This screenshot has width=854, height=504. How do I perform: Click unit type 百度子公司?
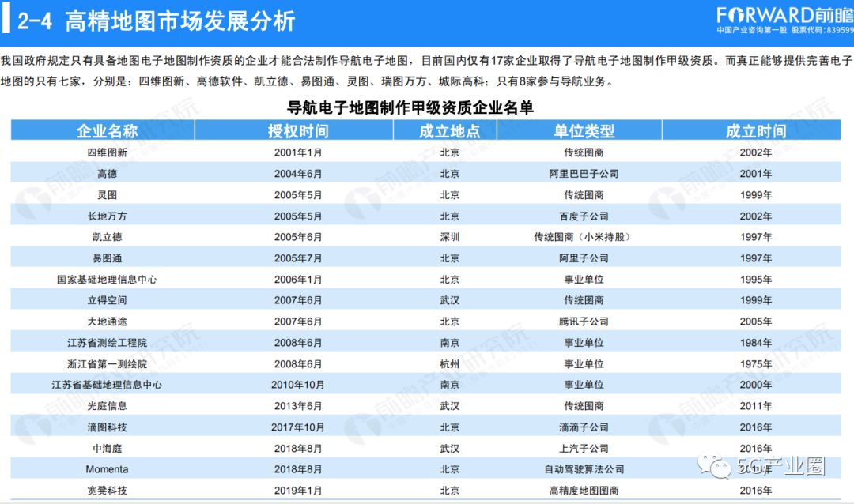[584, 216]
